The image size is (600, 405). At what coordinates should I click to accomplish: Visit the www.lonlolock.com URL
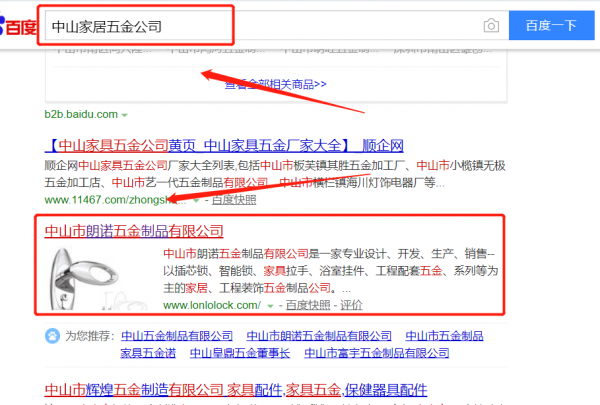coord(211,305)
